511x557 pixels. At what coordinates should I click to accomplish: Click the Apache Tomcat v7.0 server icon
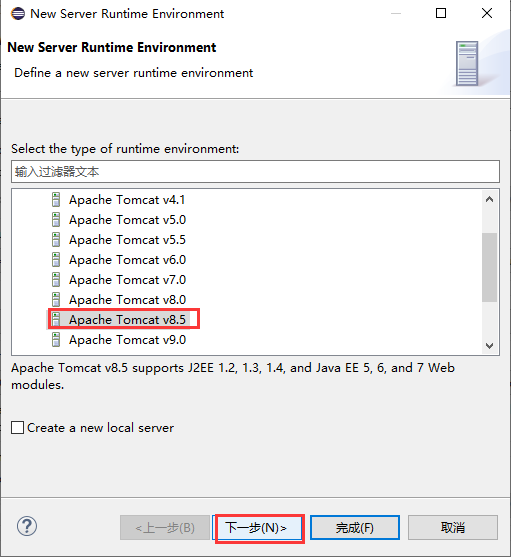pyautogui.click(x=56, y=280)
